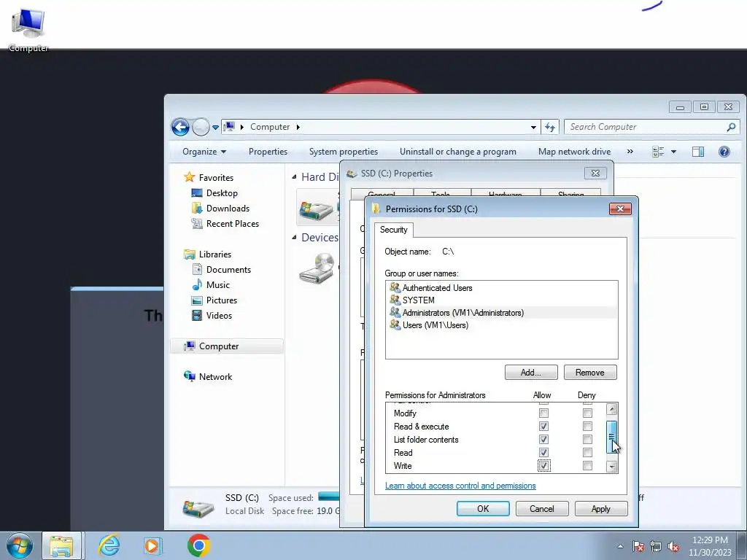Expand the Computer breadcrumb arrow
The height and width of the screenshot is (560, 747).
(298, 127)
